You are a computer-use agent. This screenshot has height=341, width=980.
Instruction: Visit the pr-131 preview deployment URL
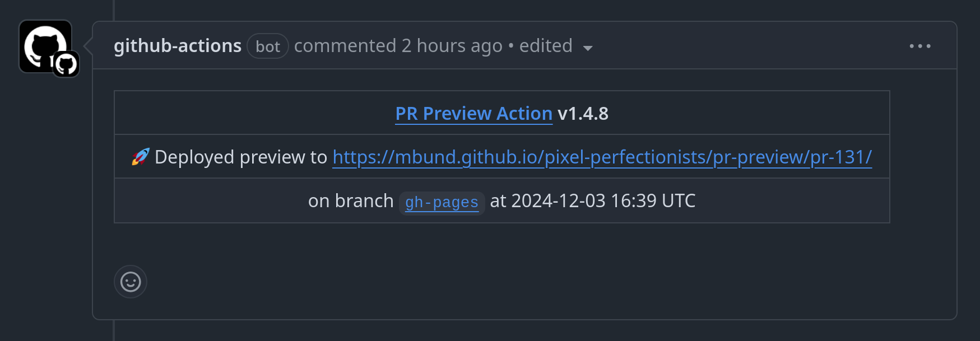tap(602, 157)
